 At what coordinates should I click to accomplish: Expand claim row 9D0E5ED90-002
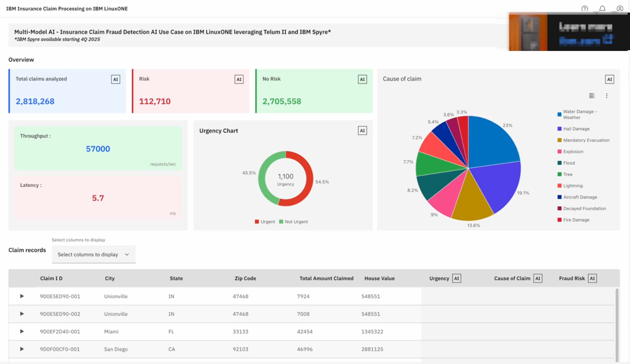pos(22,314)
